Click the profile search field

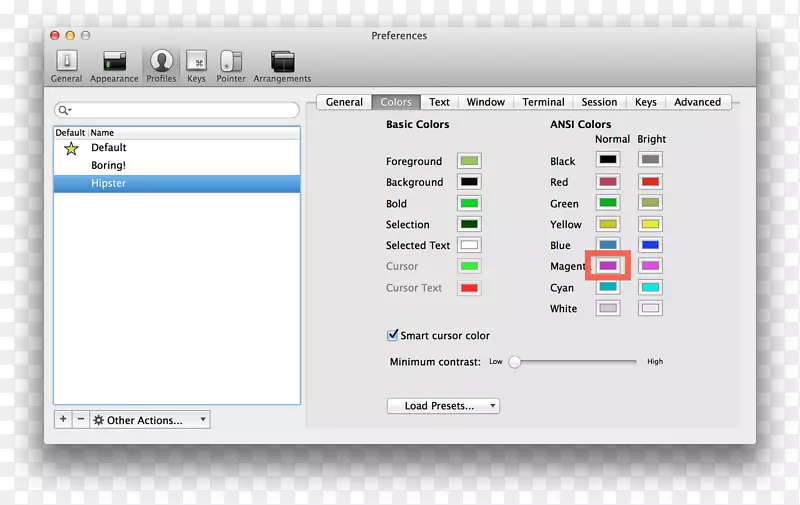pyautogui.click(x=177, y=110)
